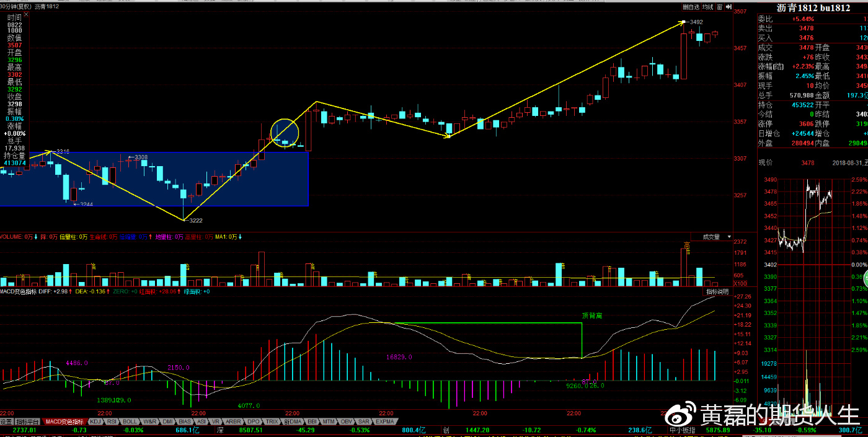Switch to the VR indicator tab
Image resolution: width=868 pixels, height=437 pixels.
216,422
